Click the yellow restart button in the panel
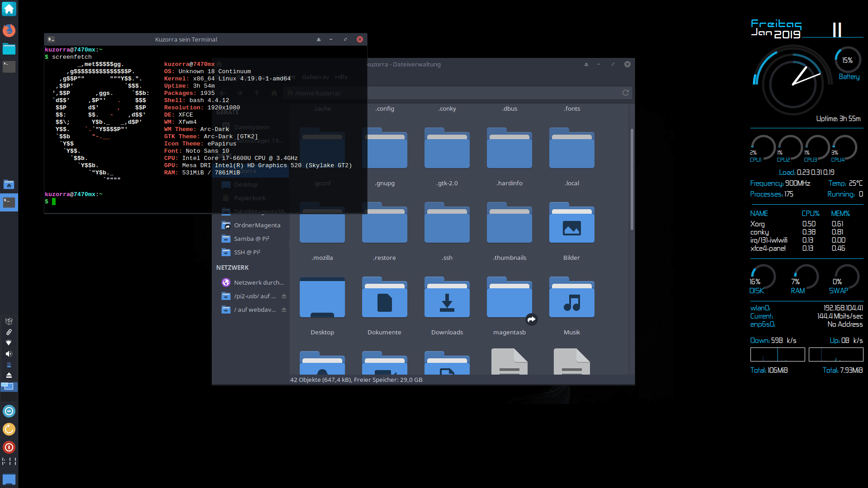Image resolution: width=868 pixels, height=488 pixels. point(9,429)
